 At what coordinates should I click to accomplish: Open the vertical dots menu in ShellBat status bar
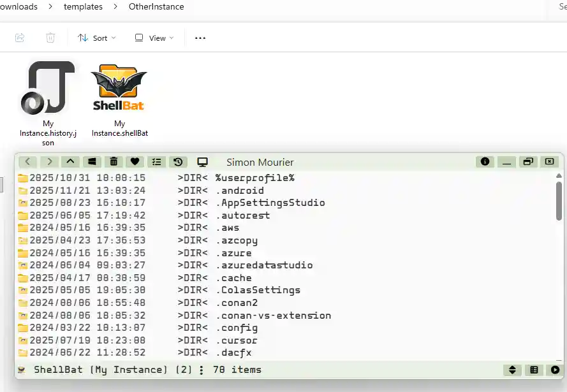202,370
